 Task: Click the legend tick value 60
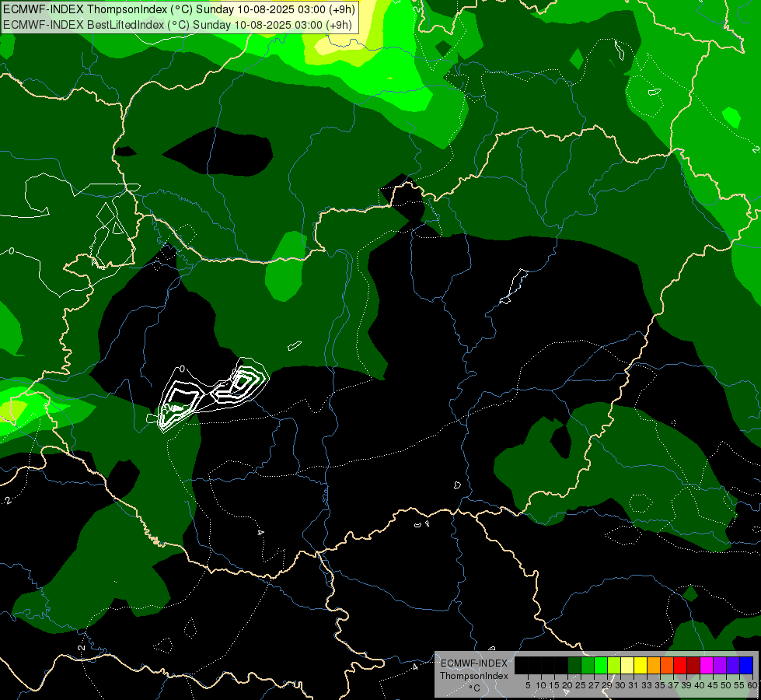(x=752, y=685)
